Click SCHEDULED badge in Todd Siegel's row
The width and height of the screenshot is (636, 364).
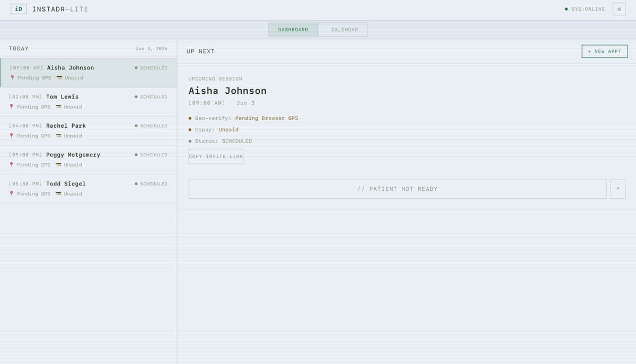click(151, 184)
